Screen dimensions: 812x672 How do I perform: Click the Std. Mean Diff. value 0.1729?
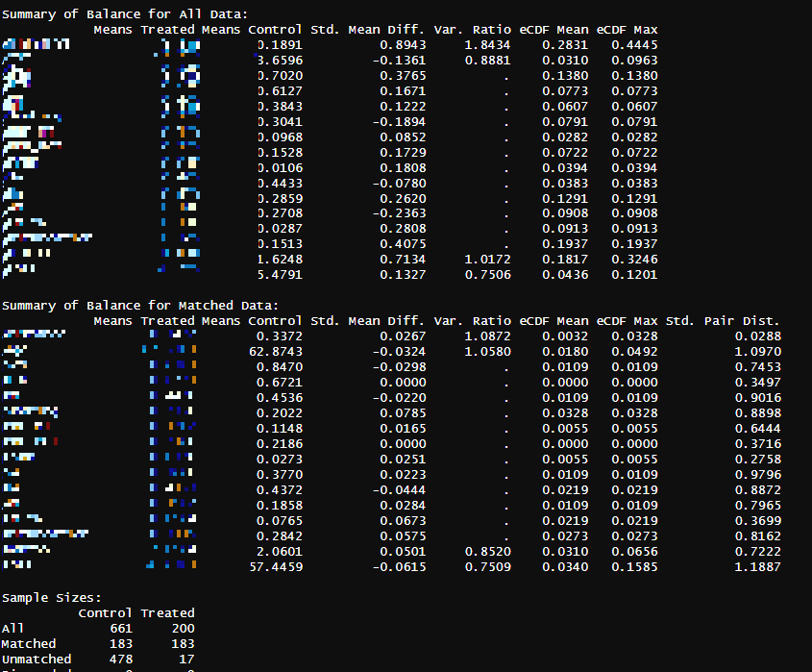403,153
